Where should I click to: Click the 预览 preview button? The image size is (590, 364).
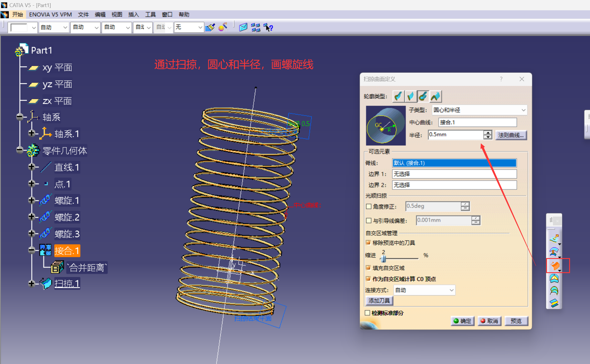[516, 321]
